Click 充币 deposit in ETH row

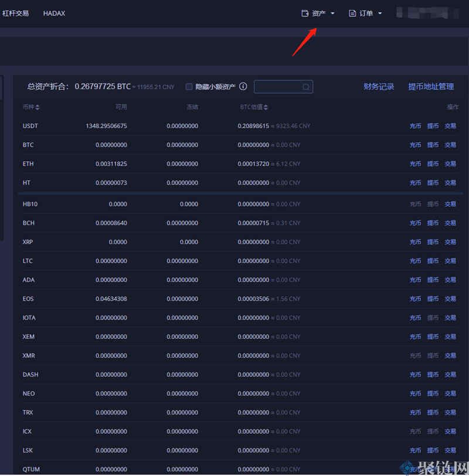(x=415, y=164)
